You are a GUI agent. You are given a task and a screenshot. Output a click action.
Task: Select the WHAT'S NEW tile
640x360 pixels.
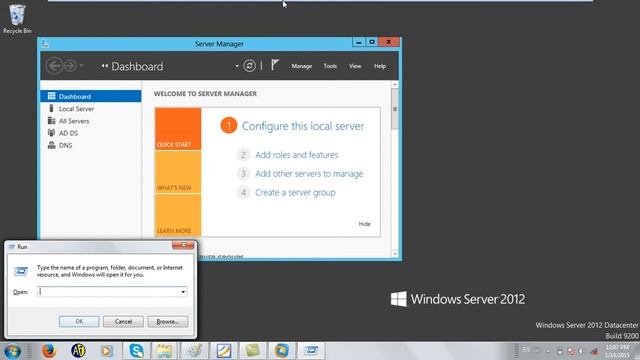click(178, 172)
